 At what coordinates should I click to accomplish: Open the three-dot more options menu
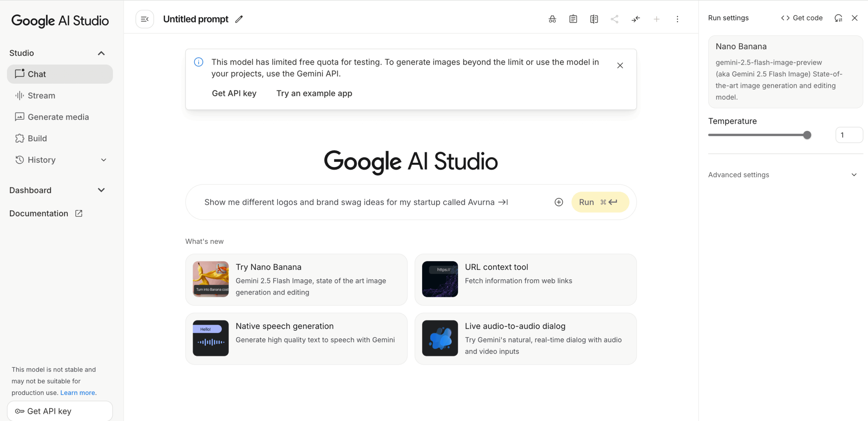(677, 19)
